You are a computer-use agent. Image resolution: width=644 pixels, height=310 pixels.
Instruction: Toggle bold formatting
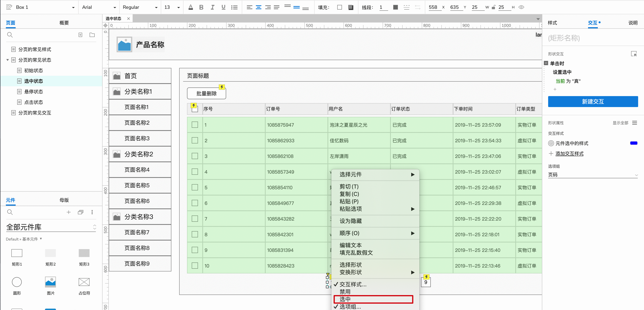coord(201,7)
